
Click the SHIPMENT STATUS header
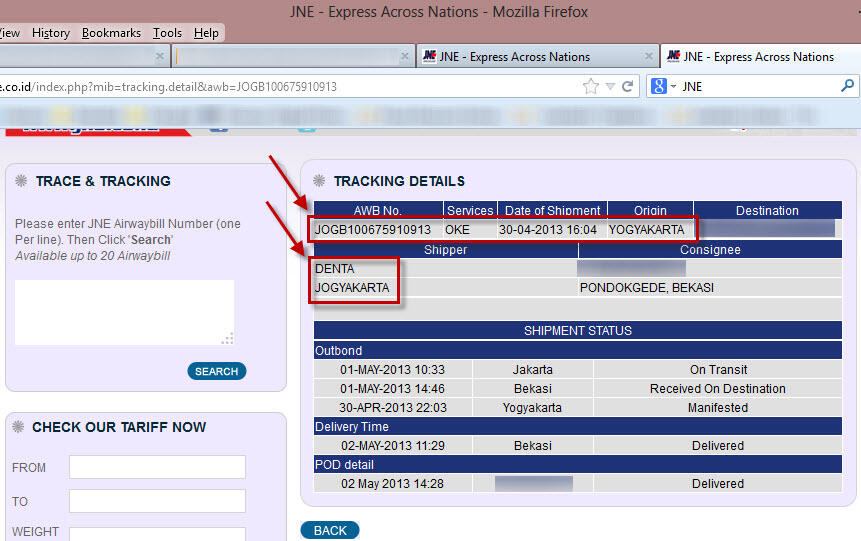(x=578, y=331)
